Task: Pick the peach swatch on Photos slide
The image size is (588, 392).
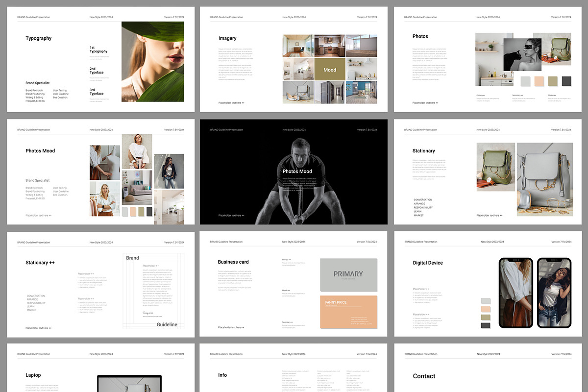Action: pyautogui.click(x=539, y=81)
